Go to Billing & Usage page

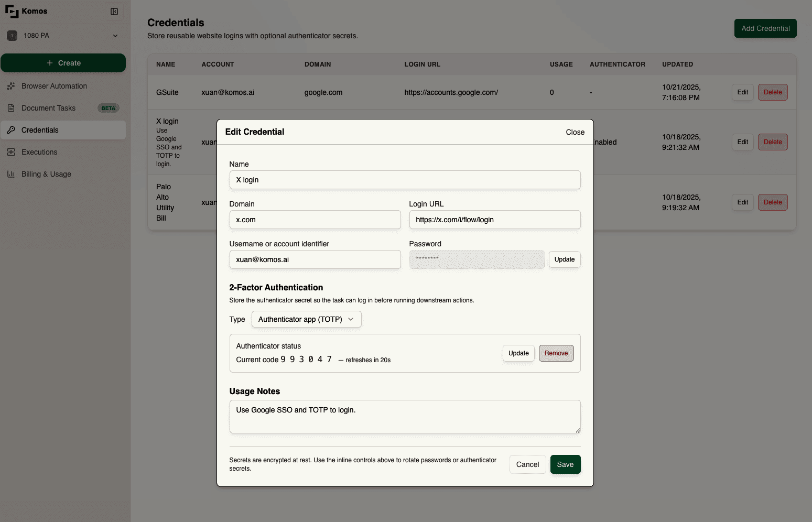click(46, 174)
